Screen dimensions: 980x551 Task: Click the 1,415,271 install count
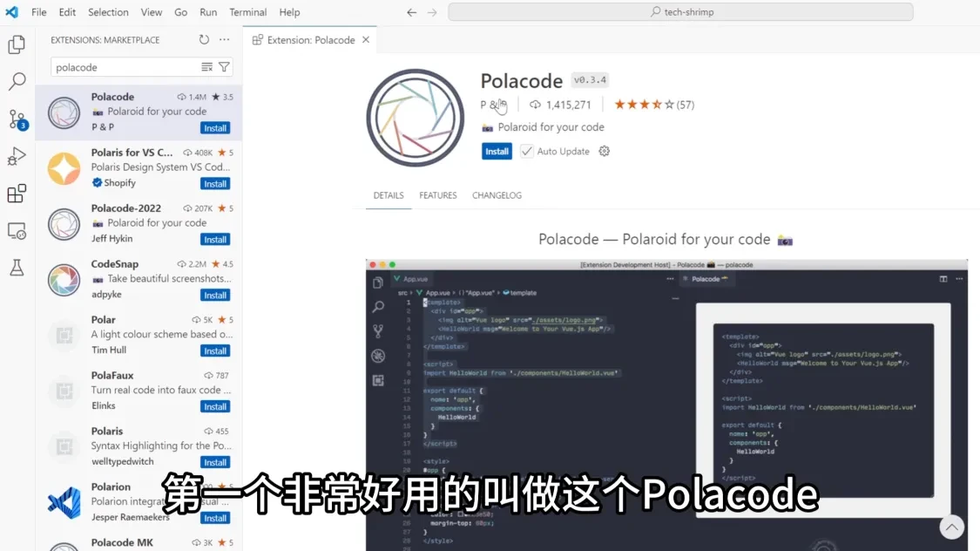pyautogui.click(x=560, y=105)
